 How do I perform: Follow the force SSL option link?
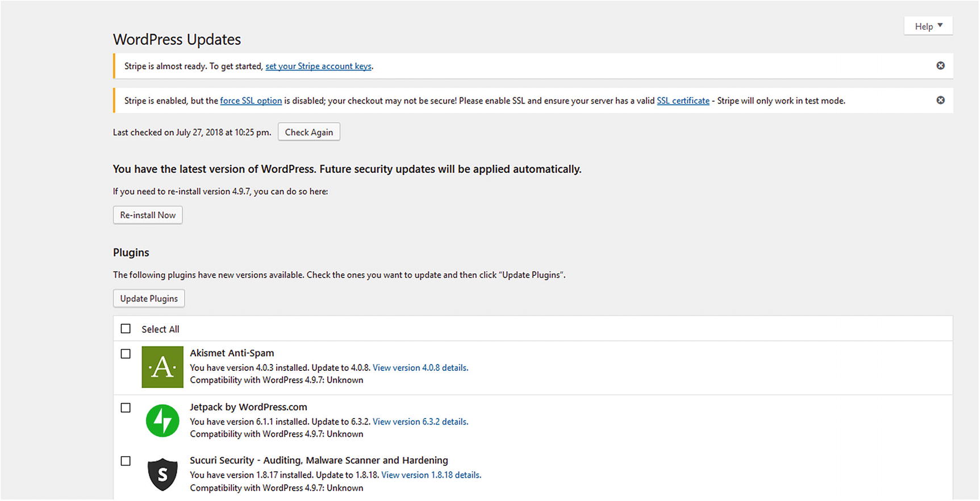pos(251,101)
